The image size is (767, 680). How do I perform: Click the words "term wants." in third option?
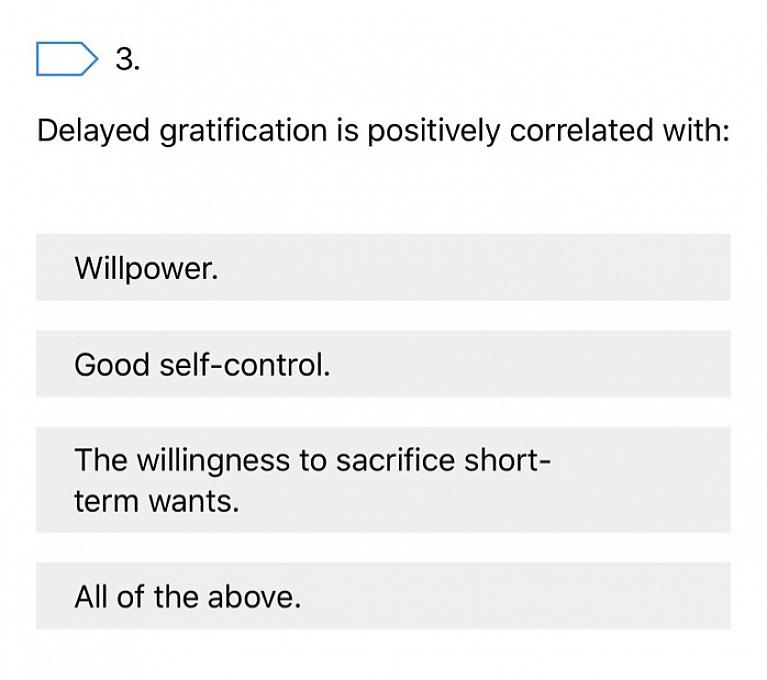(157, 501)
